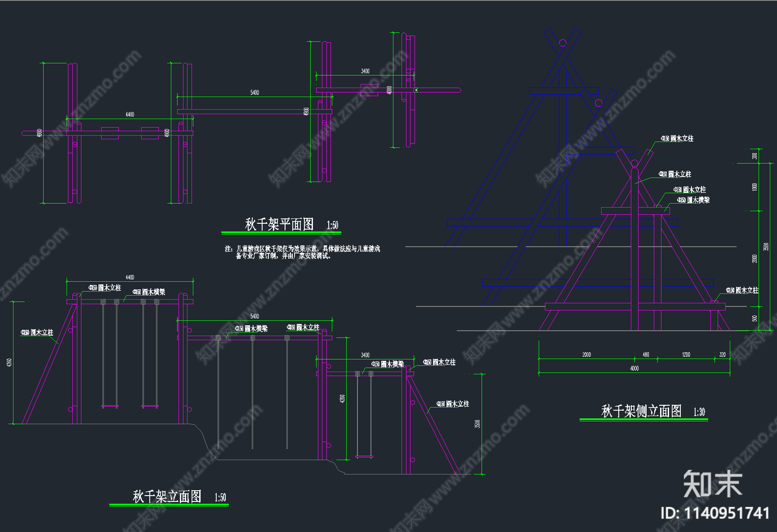Select the 圆木立柱 label on the leftmost slanted post
Image resolution: width=777 pixels, height=532 pixels.
[37, 332]
